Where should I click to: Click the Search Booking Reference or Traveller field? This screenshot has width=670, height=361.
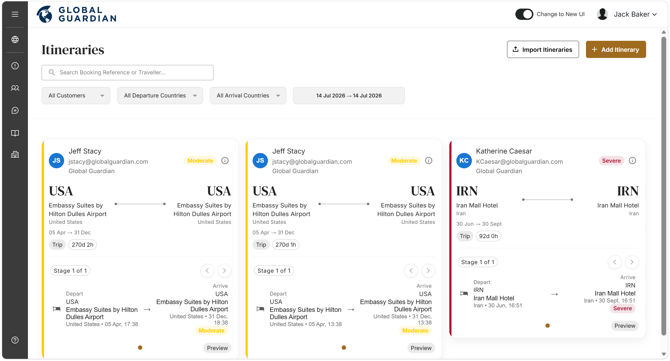click(127, 73)
